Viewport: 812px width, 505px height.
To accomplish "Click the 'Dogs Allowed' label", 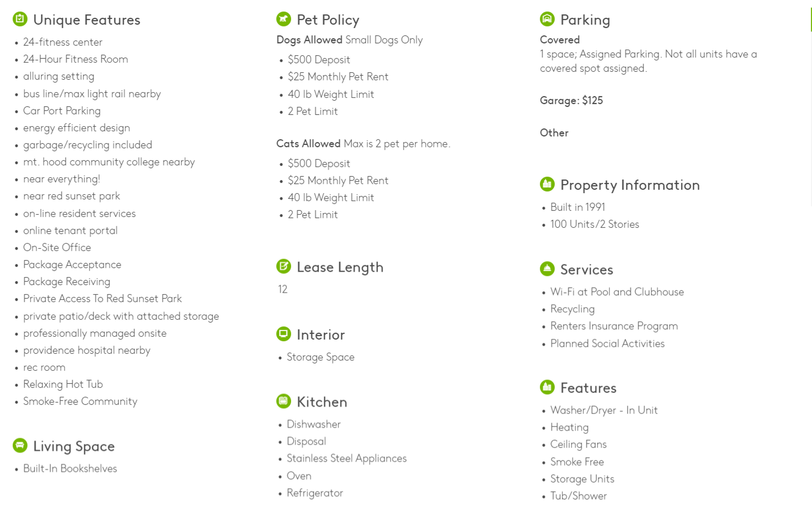I will pos(309,40).
